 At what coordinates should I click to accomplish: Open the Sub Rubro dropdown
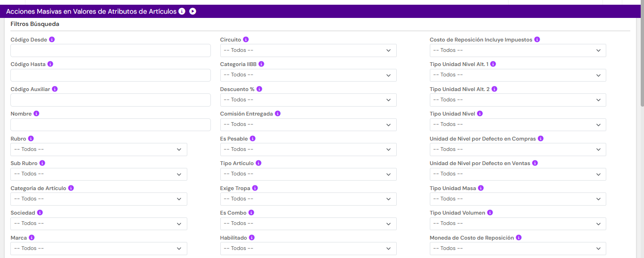tap(99, 174)
